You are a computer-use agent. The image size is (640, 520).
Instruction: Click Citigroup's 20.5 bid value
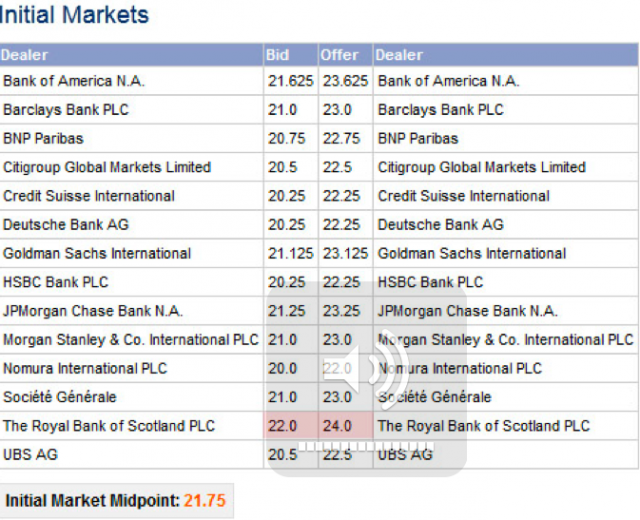point(283,168)
